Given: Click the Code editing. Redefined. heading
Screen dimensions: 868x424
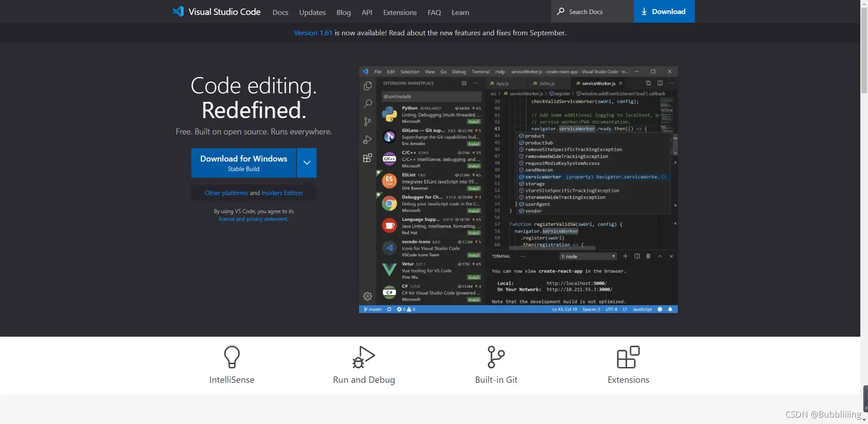Looking at the screenshot, I should click(x=254, y=98).
